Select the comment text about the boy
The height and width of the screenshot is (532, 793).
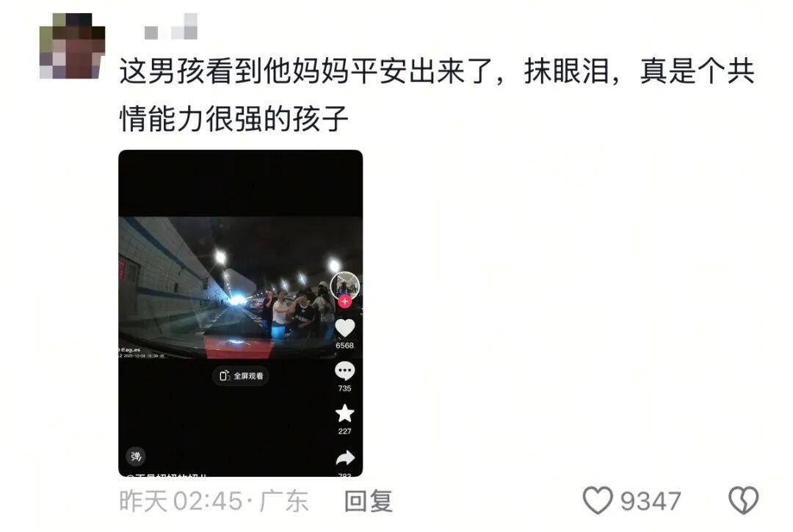pyautogui.click(x=437, y=95)
